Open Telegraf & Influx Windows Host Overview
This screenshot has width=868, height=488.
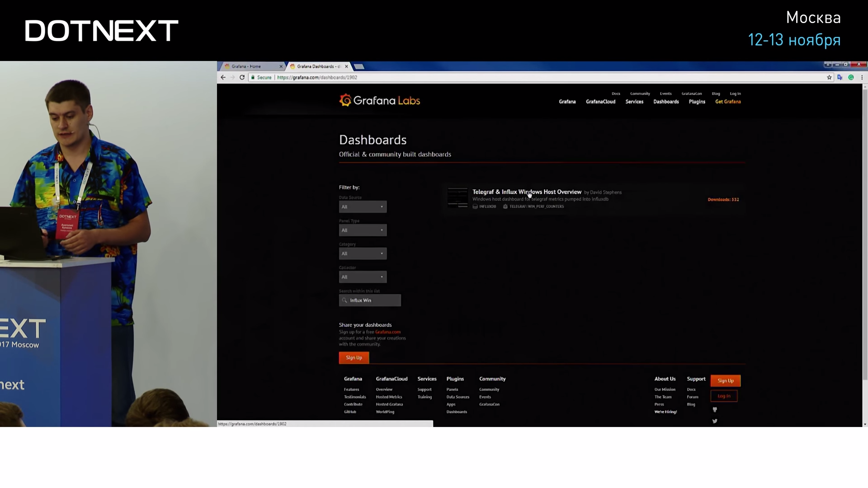coord(527,192)
